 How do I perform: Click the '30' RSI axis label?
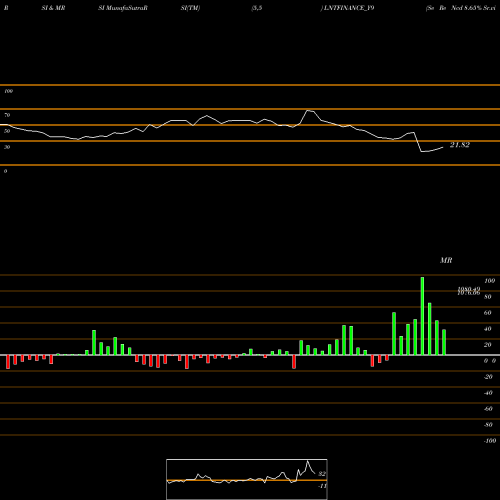tap(7, 147)
